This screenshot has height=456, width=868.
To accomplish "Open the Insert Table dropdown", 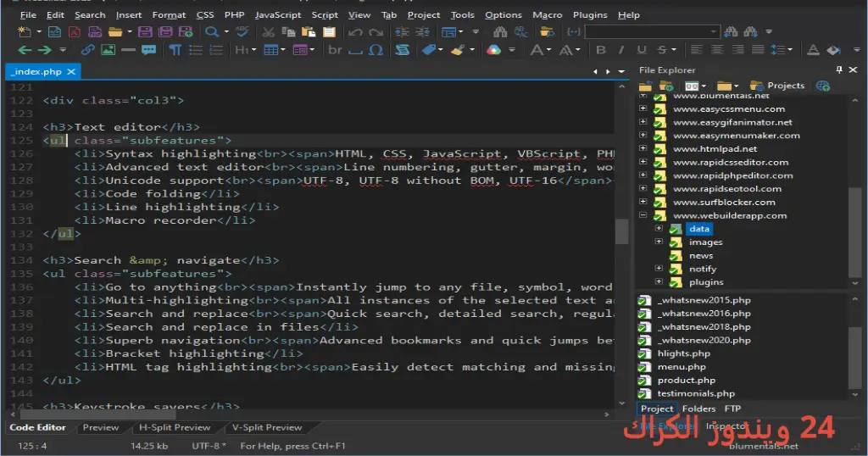I will click(x=283, y=50).
